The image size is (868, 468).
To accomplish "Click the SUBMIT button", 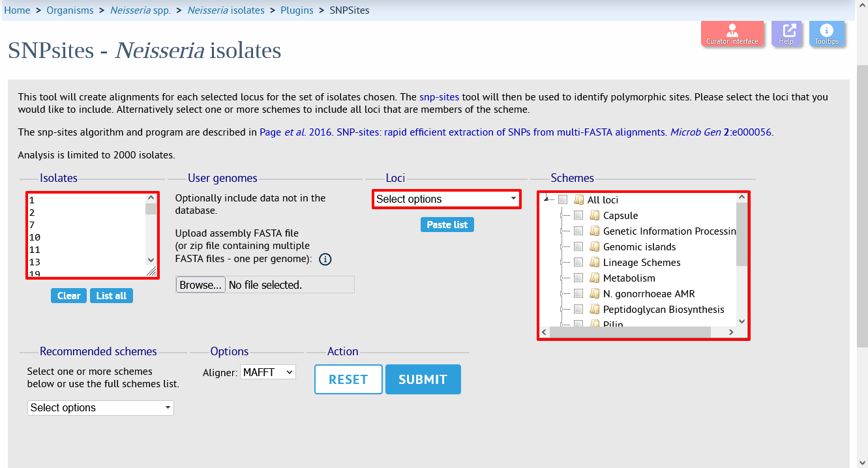I will [x=423, y=379].
